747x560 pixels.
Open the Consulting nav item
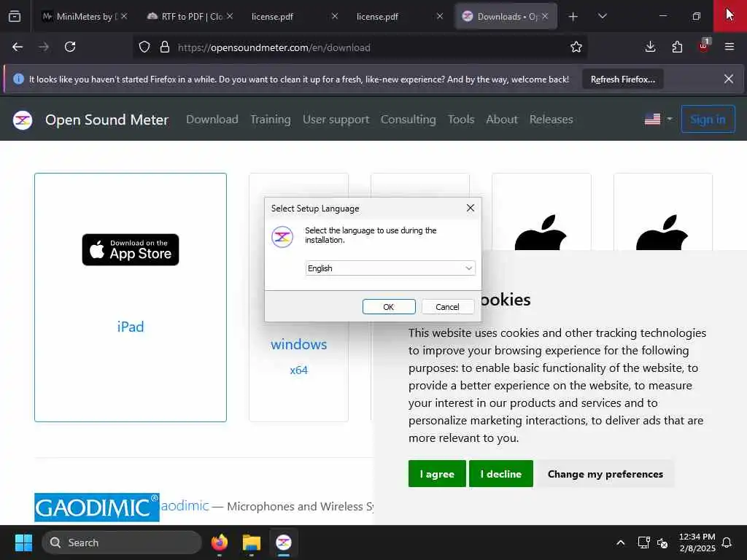409,119
